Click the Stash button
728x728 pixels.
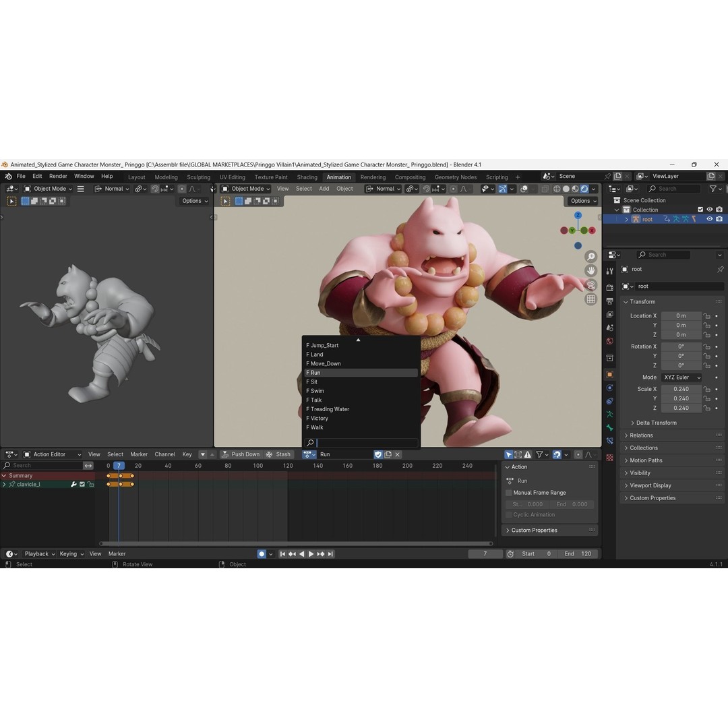click(x=278, y=454)
